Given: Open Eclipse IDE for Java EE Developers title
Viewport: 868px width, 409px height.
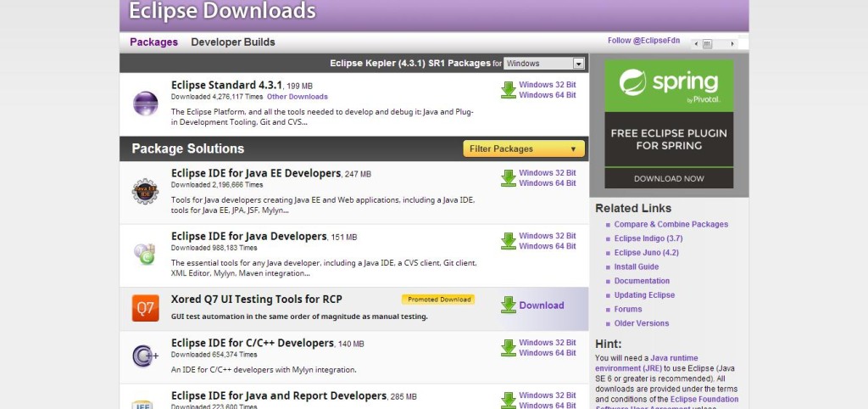Looking at the screenshot, I should tap(256, 173).
